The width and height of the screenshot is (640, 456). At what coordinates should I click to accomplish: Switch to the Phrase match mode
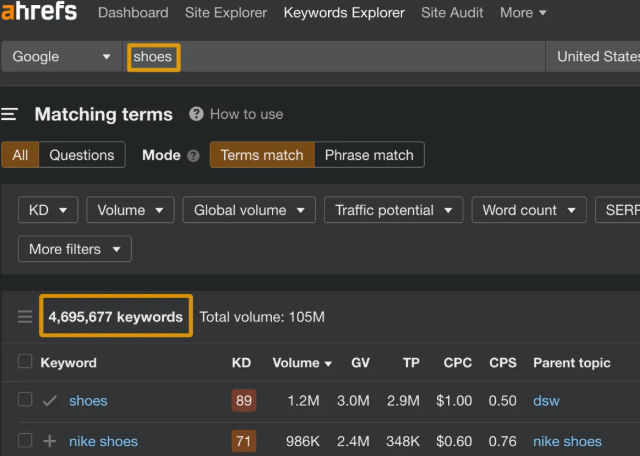coord(369,155)
